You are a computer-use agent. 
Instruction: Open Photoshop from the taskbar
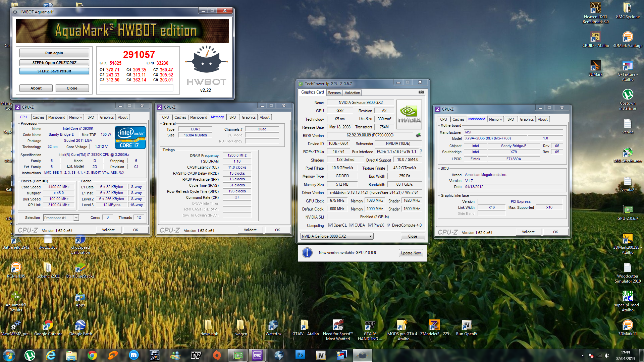pos(300,355)
